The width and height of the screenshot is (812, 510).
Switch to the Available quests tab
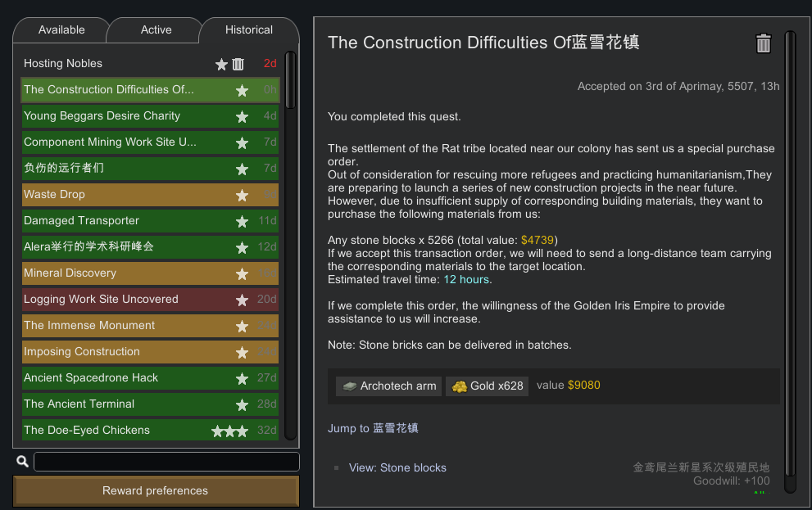tap(61, 30)
